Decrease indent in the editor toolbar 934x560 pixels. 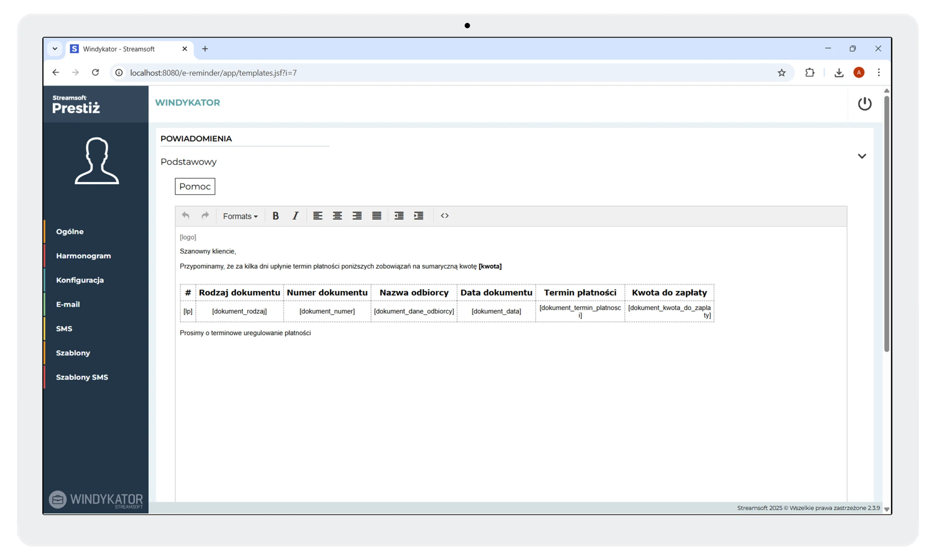click(x=399, y=216)
